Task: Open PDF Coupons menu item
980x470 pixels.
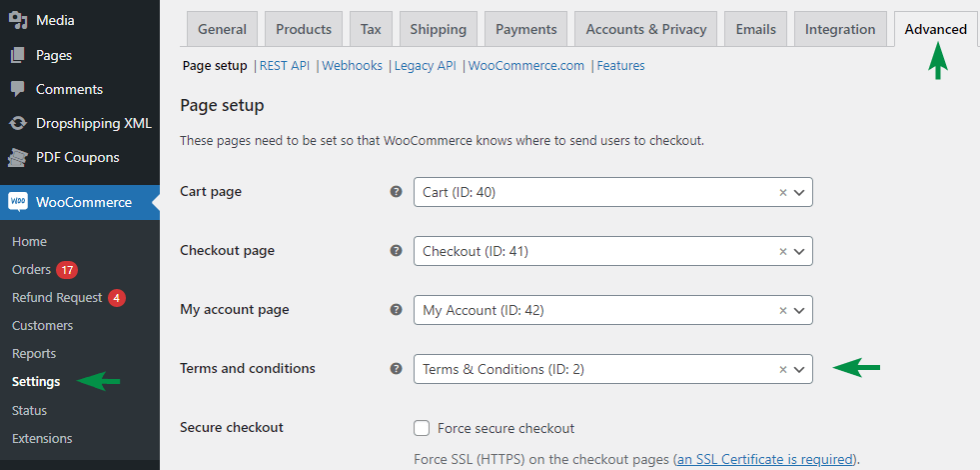Action: pyautogui.click(x=80, y=157)
